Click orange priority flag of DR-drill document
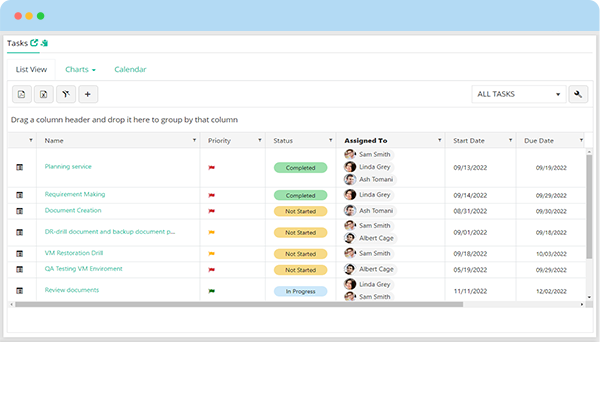This screenshot has width=600, height=414. pos(211,232)
